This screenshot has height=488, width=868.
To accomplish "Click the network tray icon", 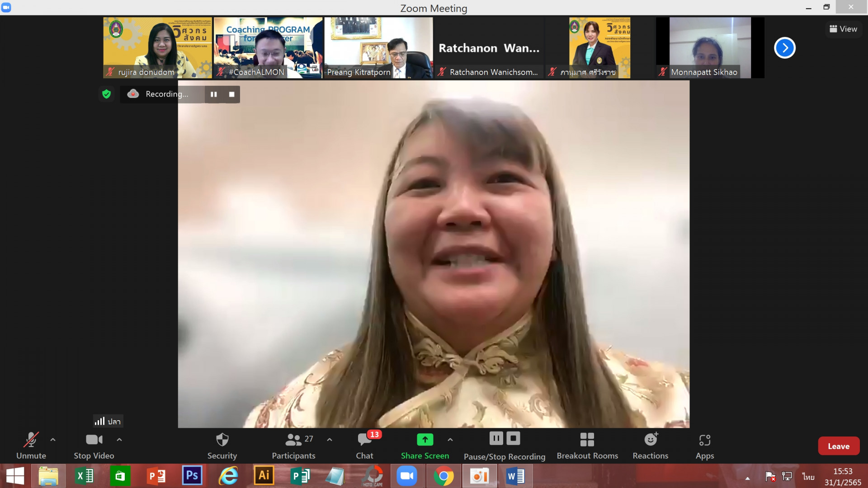I will [x=787, y=476].
